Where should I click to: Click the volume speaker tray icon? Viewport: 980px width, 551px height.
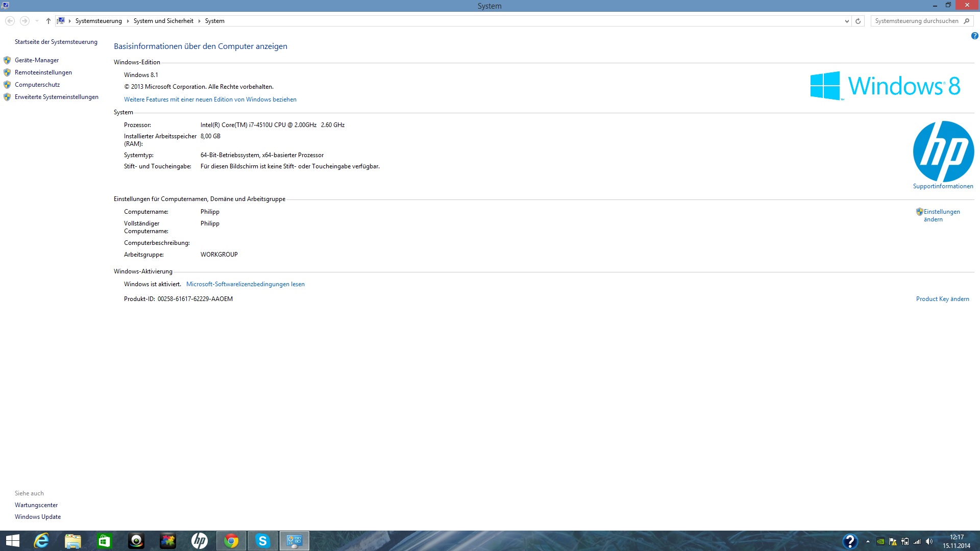pos(929,542)
